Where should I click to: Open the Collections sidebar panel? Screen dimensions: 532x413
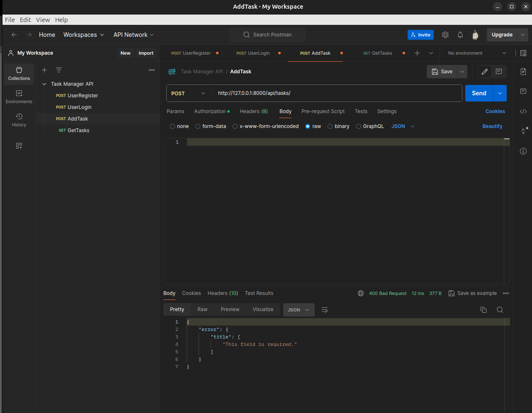pos(19,74)
